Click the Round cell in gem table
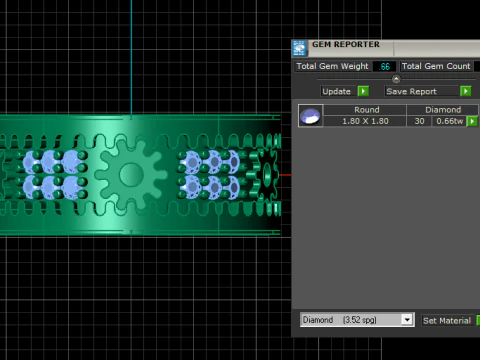The height and width of the screenshot is (360, 480). click(366, 110)
